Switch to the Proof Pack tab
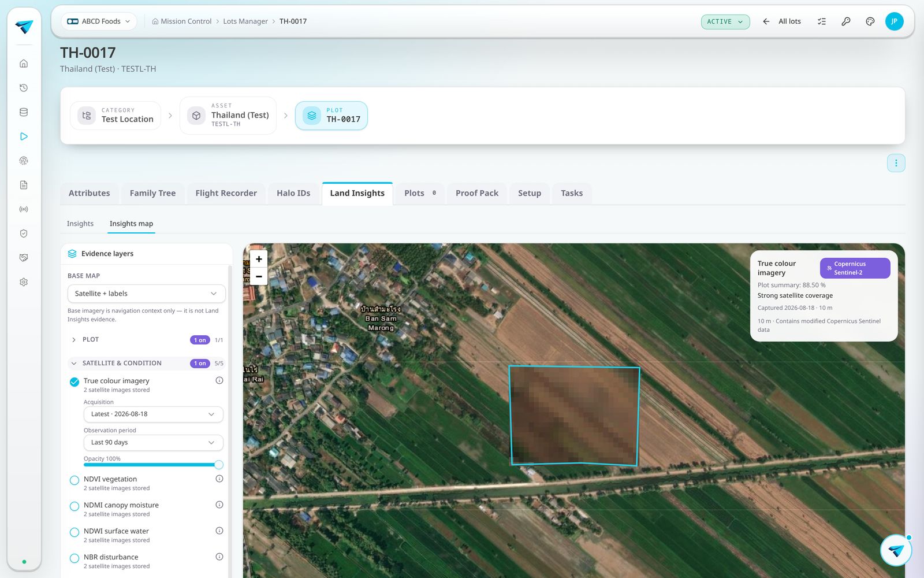Image resolution: width=924 pixels, height=578 pixels. pos(476,194)
